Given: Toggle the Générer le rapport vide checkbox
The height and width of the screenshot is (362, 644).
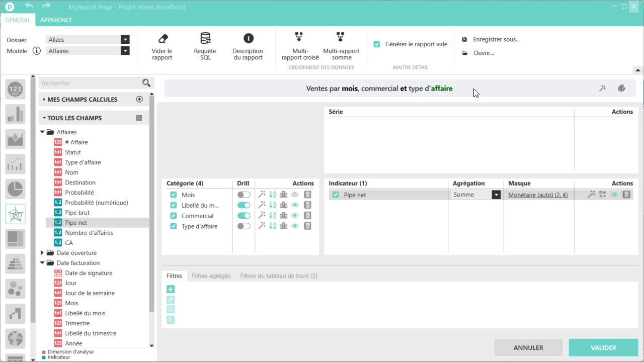Looking at the screenshot, I should (x=377, y=44).
